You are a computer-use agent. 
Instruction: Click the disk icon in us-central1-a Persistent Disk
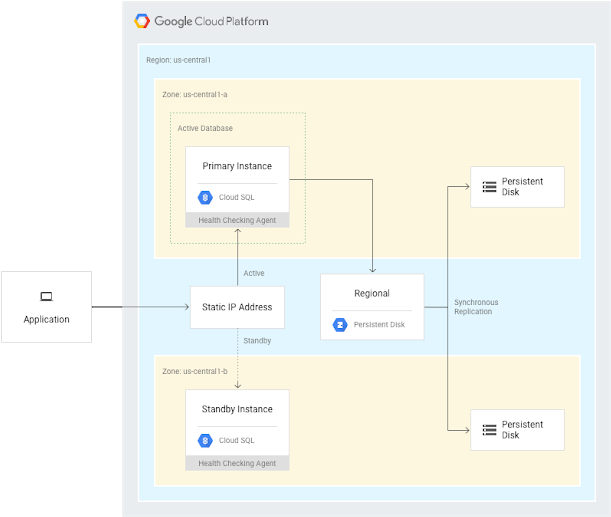[x=489, y=187]
